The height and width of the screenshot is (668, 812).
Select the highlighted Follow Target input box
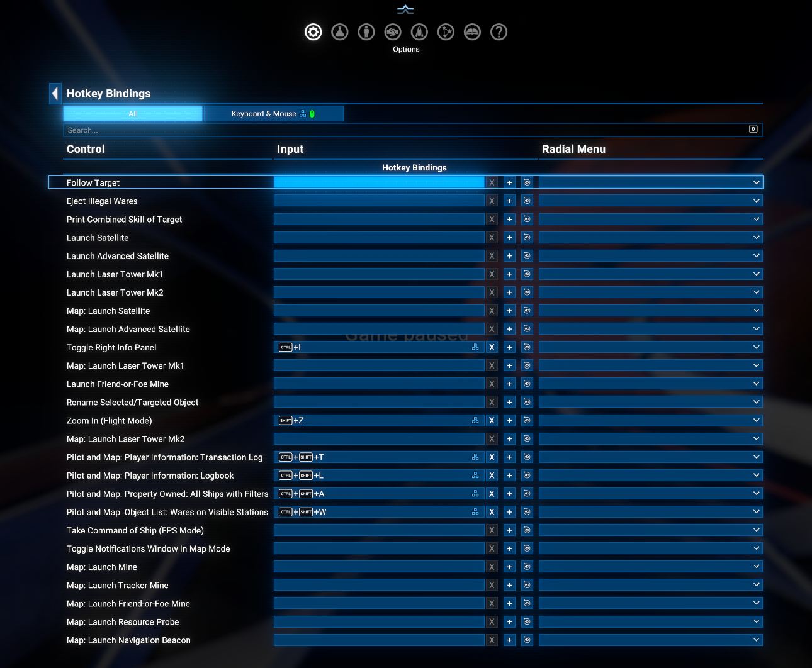point(379,182)
